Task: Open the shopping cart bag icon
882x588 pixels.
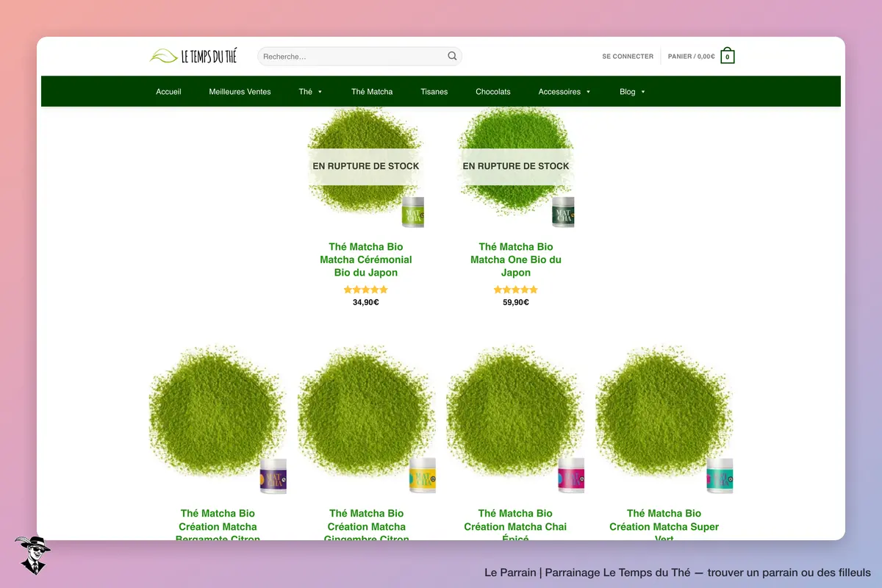Action: pyautogui.click(x=727, y=56)
